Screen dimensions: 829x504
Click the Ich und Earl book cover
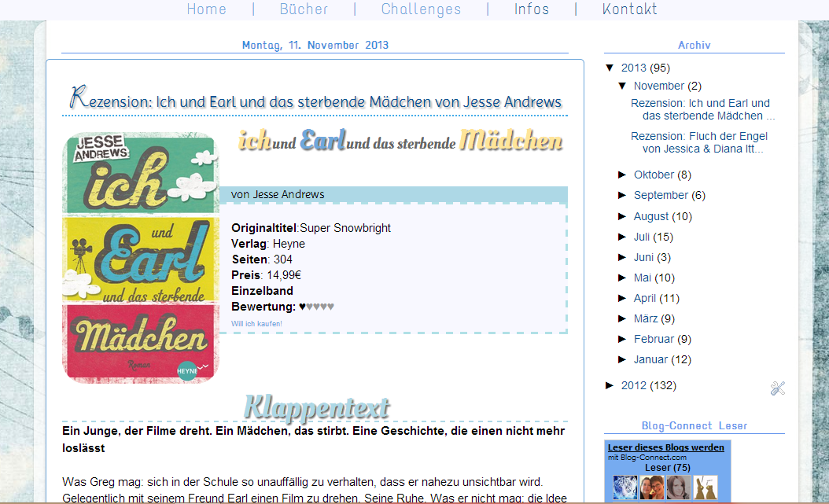141,257
